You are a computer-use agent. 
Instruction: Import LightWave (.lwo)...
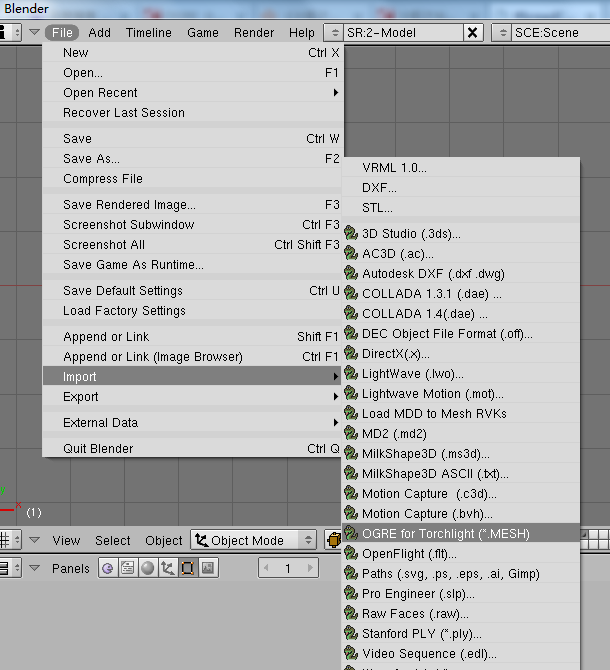coord(461,374)
